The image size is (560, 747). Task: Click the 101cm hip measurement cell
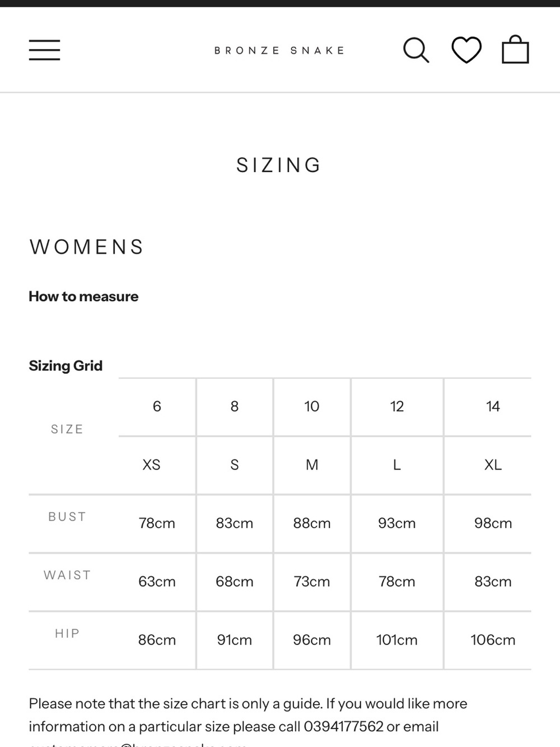(397, 640)
